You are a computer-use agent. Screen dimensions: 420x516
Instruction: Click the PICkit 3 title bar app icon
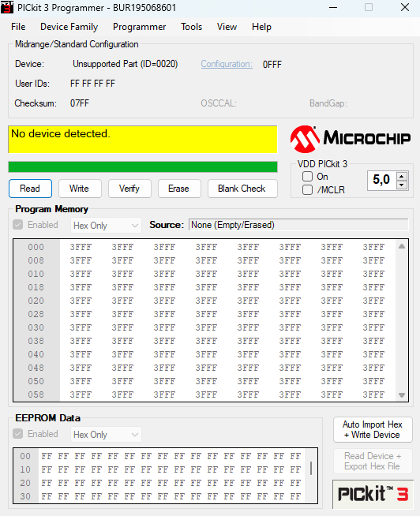(x=7, y=7)
